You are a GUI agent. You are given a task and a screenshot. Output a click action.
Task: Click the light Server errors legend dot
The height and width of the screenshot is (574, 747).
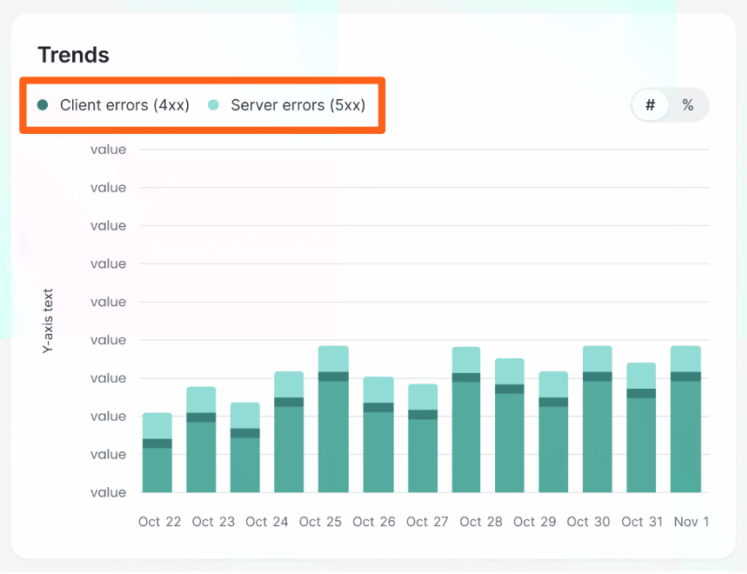pyautogui.click(x=213, y=105)
